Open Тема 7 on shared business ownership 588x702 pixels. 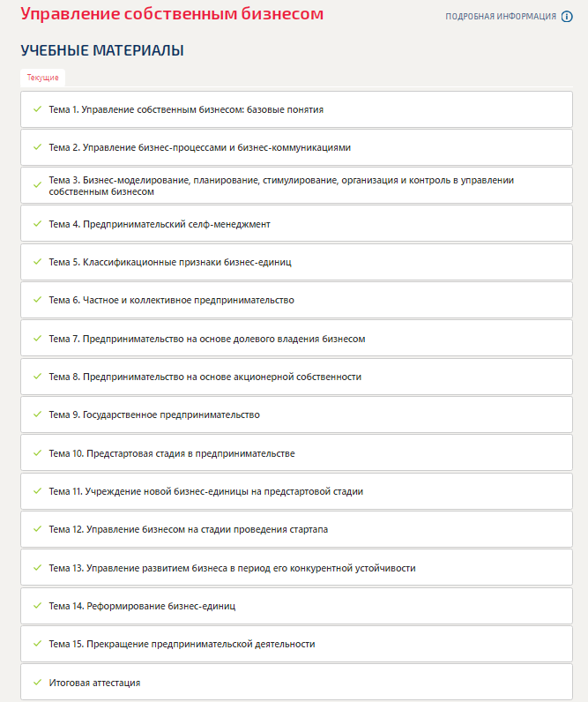coord(297,339)
